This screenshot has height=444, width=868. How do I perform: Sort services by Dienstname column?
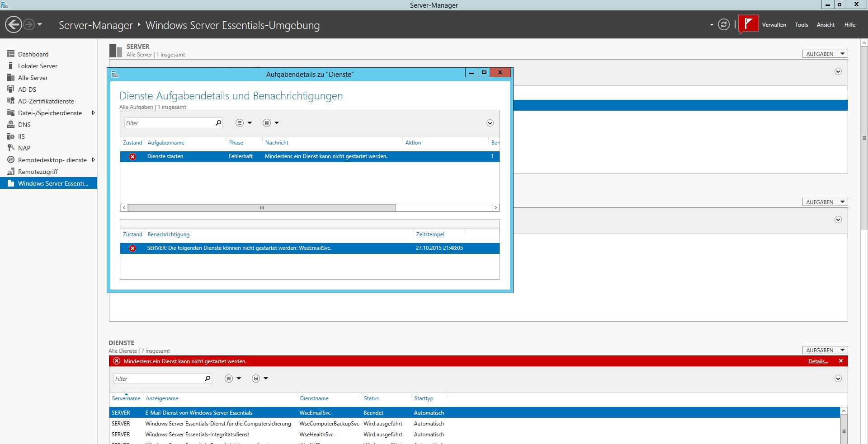pos(314,398)
